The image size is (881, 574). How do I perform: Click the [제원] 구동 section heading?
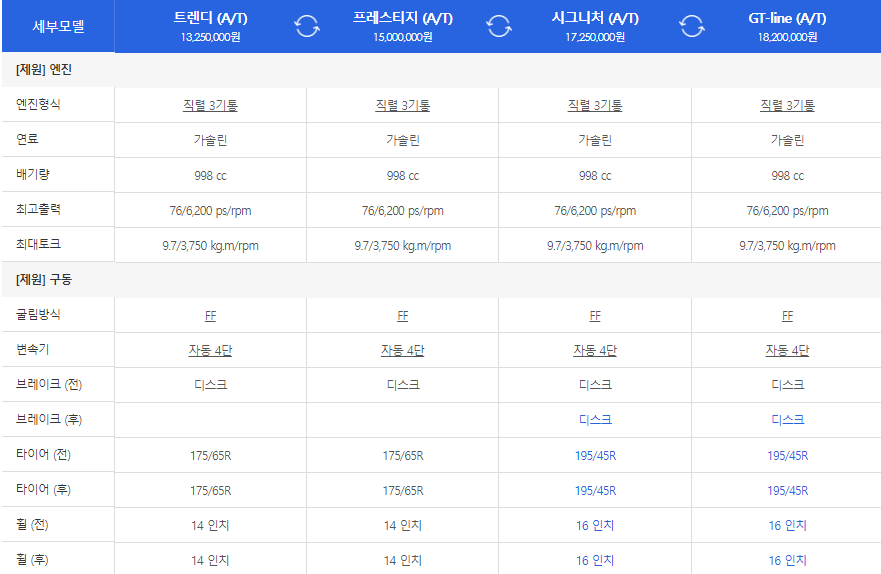[44, 280]
